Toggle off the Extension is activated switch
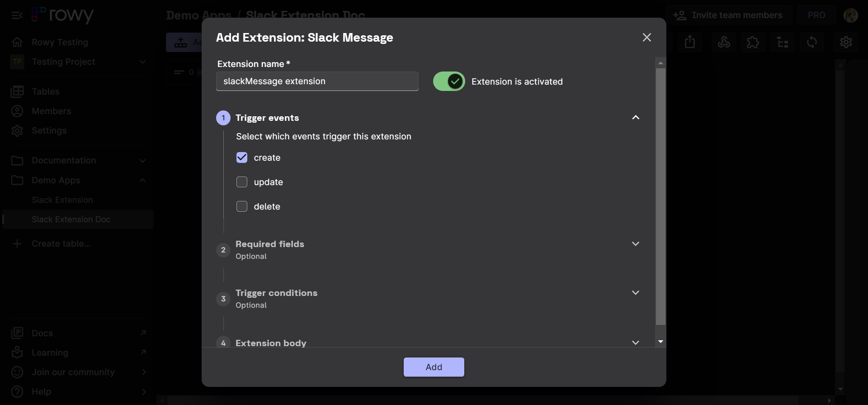Viewport: 868px width, 405px height. 449,82
